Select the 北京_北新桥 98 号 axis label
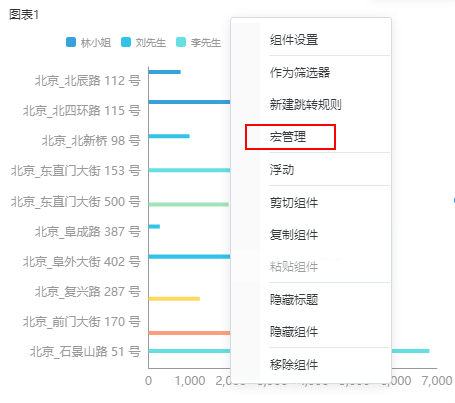This screenshot has height=403, width=455. [x=91, y=141]
